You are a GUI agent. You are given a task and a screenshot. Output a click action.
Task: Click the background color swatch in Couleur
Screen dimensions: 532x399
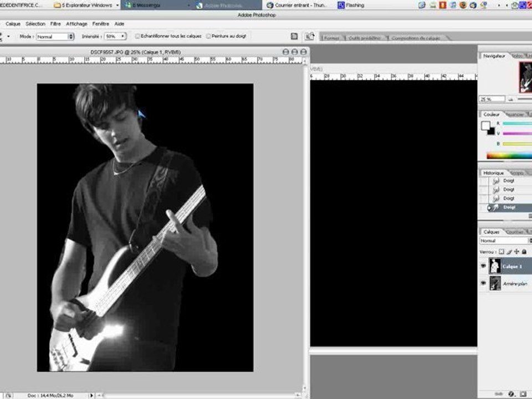[x=492, y=132]
